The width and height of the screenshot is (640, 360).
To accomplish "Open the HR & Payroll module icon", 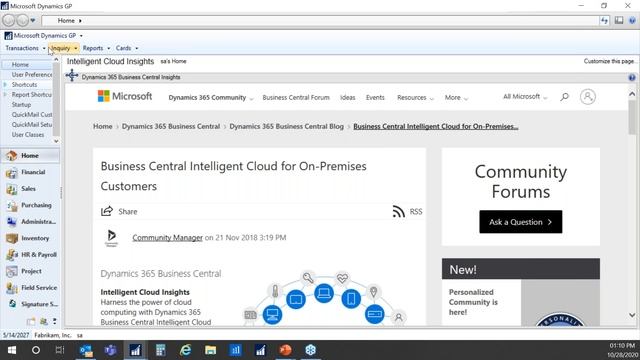I will click(x=11, y=255).
